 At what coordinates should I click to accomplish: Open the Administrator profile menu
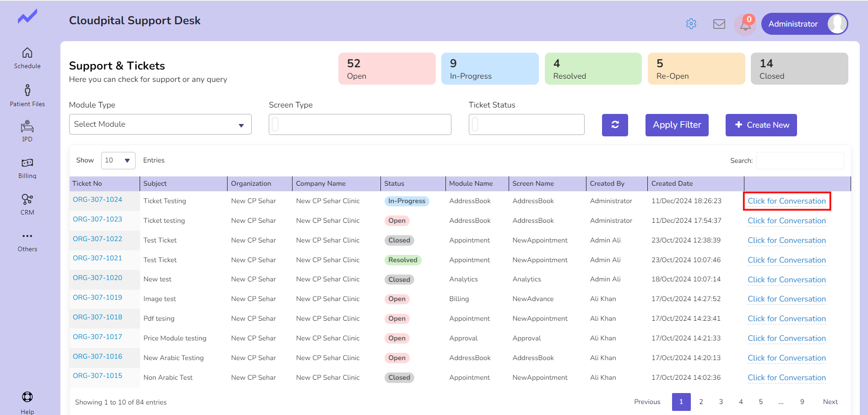804,24
